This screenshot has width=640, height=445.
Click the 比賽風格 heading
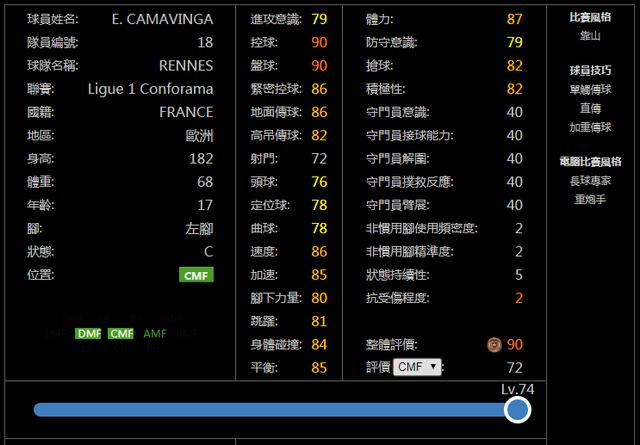(x=590, y=17)
